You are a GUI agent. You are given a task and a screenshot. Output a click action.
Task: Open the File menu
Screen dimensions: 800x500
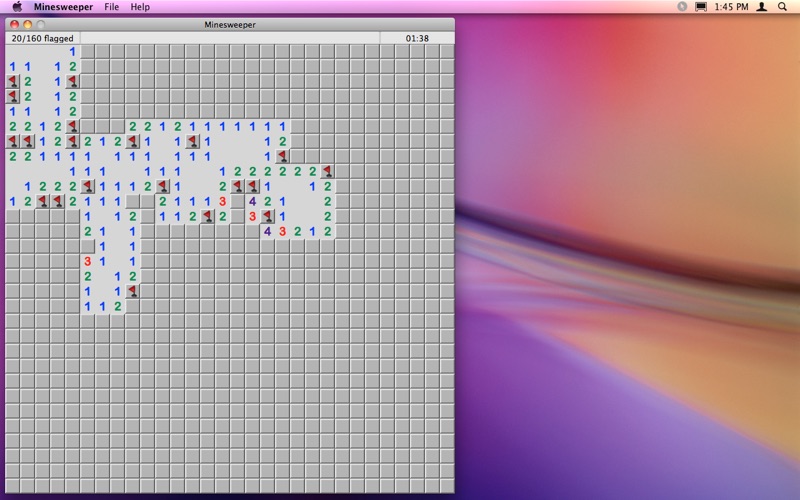pos(111,7)
